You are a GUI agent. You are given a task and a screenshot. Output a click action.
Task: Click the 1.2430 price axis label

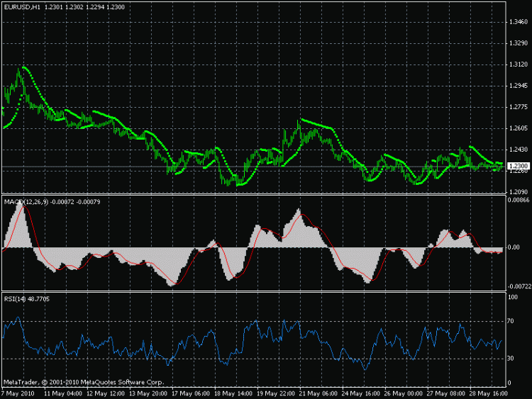pyautogui.click(x=519, y=150)
